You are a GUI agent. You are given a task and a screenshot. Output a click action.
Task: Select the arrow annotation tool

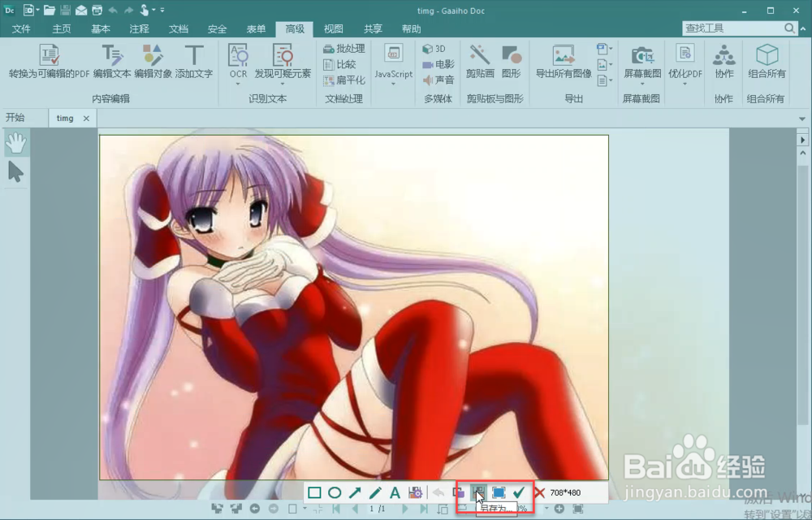(x=355, y=492)
